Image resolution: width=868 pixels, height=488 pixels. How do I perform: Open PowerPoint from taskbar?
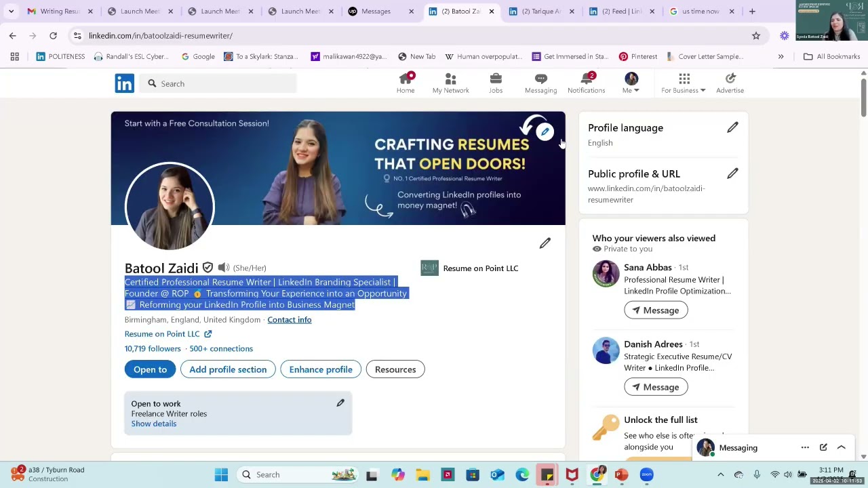tap(621, 474)
